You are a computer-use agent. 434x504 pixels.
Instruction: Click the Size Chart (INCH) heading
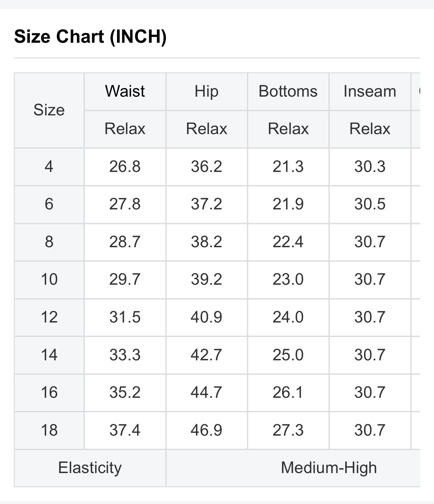click(x=90, y=36)
